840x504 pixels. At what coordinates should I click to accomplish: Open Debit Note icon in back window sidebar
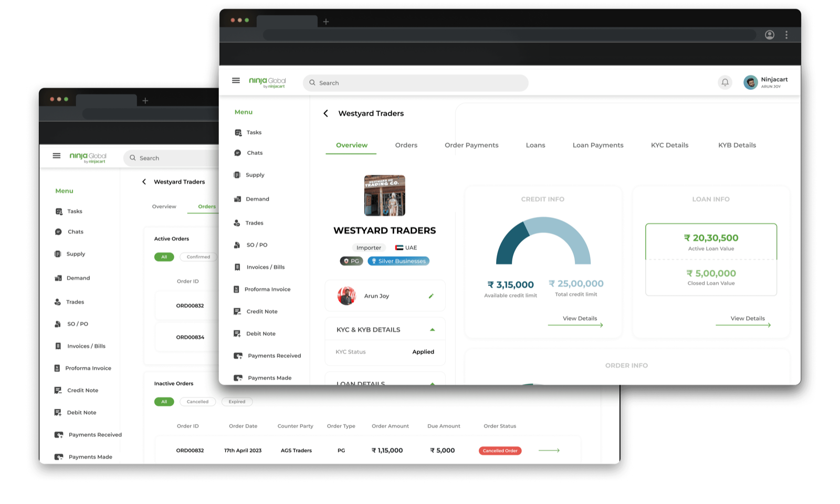[x=58, y=413]
